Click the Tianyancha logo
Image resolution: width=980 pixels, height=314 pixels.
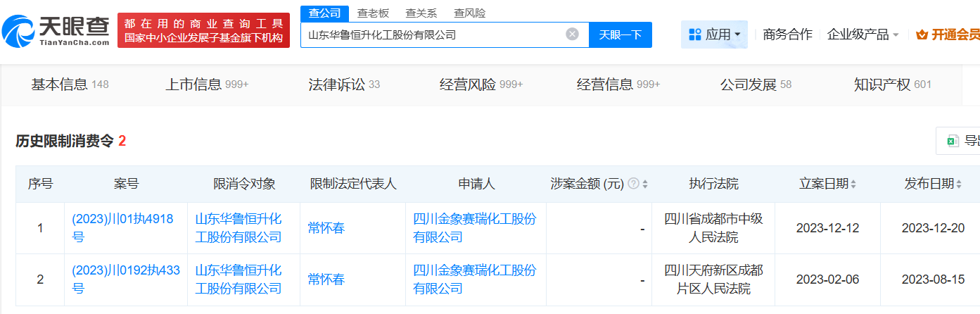click(x=56, y=30)
